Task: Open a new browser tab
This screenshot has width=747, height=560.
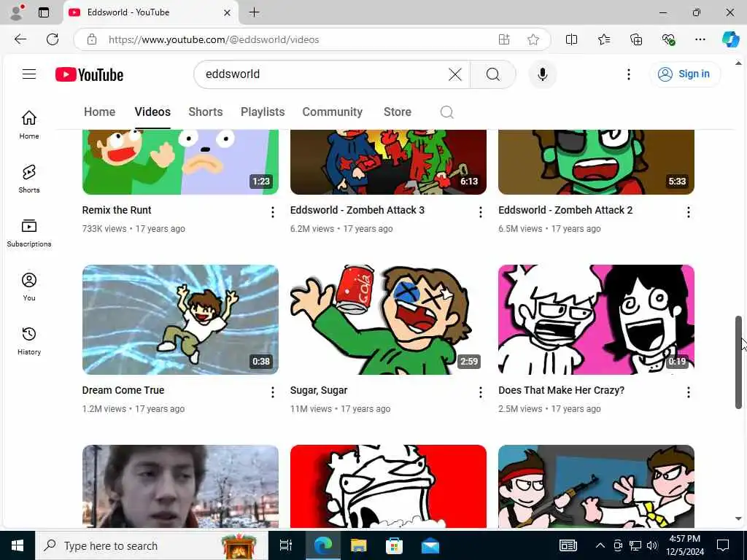Action: [255, 12]
